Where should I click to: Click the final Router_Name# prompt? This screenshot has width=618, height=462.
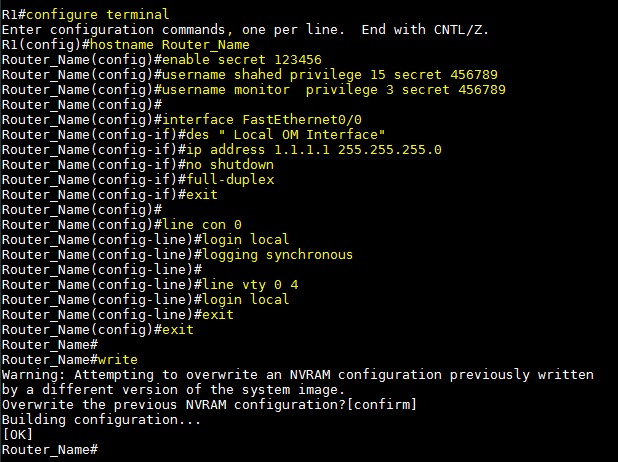(x=50, y=450)
